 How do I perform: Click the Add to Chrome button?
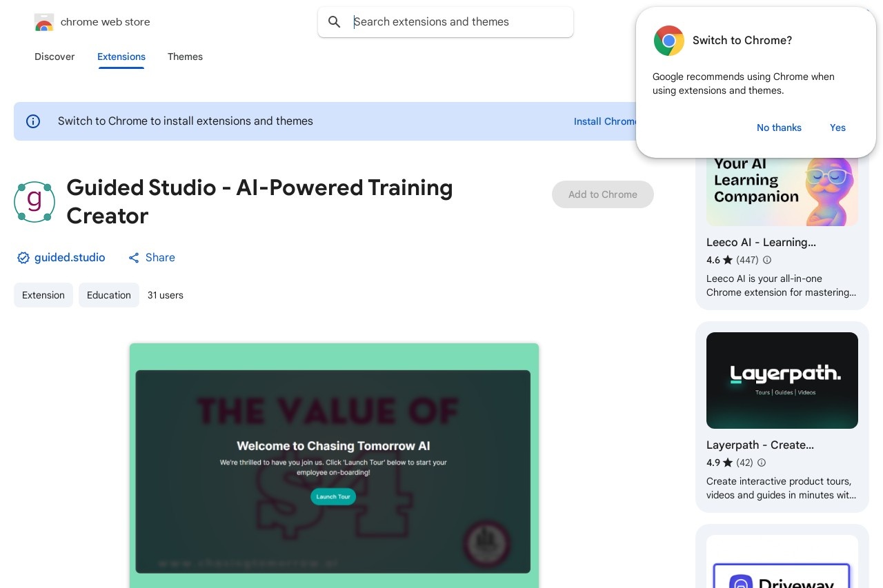[x=603, y=194]
